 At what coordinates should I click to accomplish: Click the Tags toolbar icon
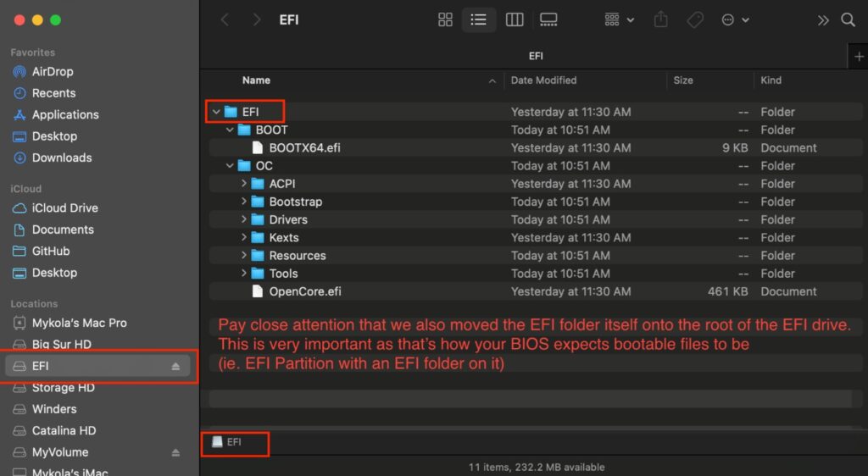(x=695, y=19)
